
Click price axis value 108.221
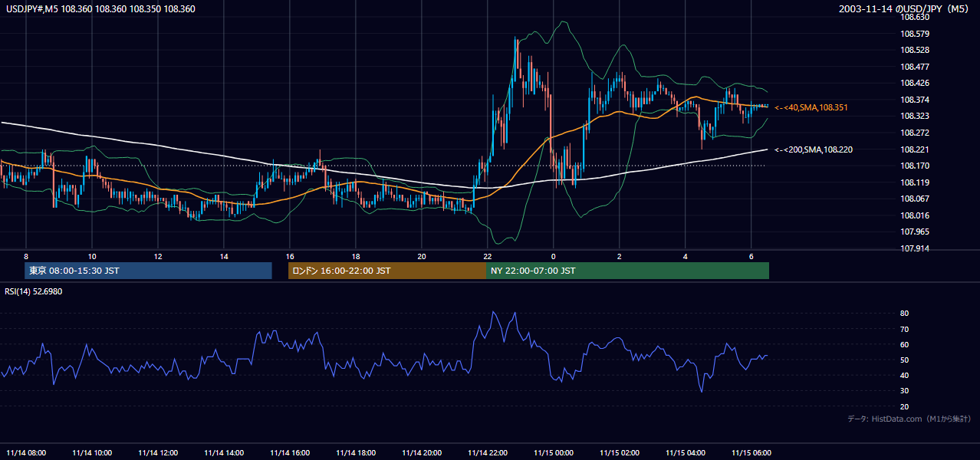pos(915,149)
